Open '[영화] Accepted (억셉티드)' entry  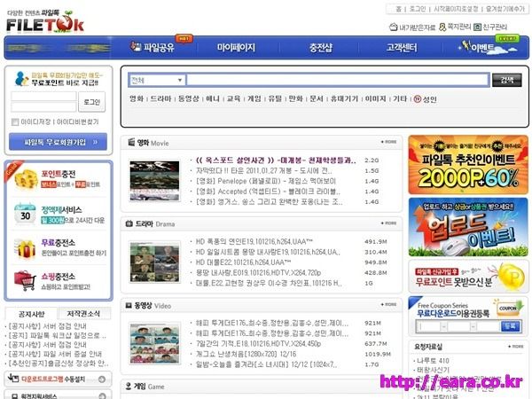coord(268,192)
